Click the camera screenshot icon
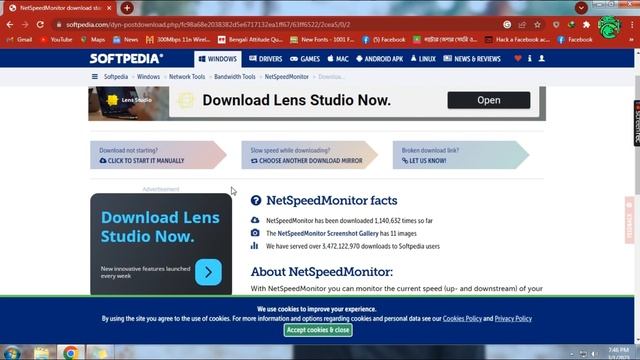 click(255, 233)
